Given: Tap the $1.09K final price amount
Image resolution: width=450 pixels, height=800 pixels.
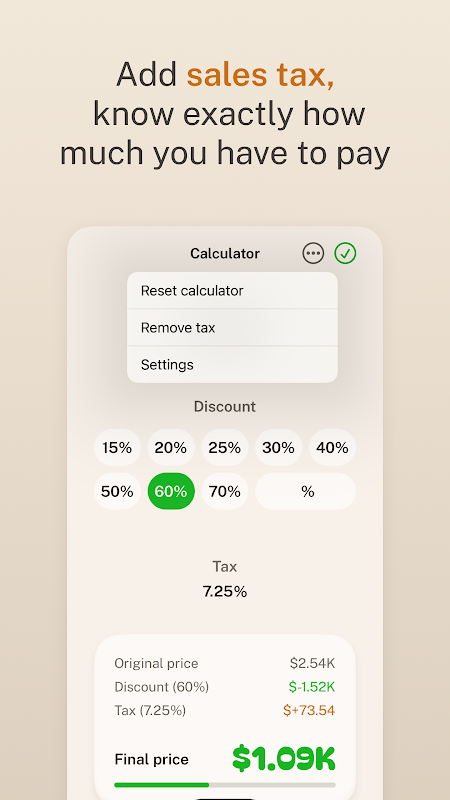Looking at the screenshot, I should tap(284, 759).
